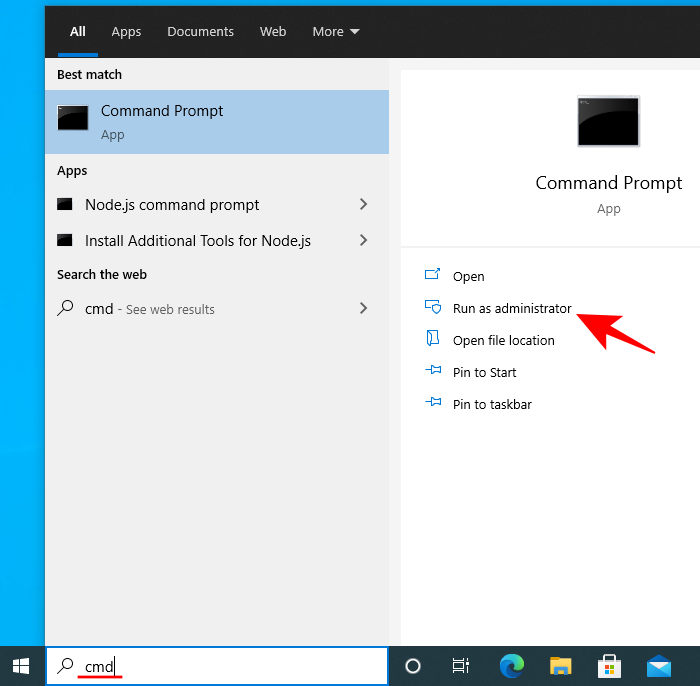Select the Web search tab
Screen dimensions: 700x686
pos(273,32)
